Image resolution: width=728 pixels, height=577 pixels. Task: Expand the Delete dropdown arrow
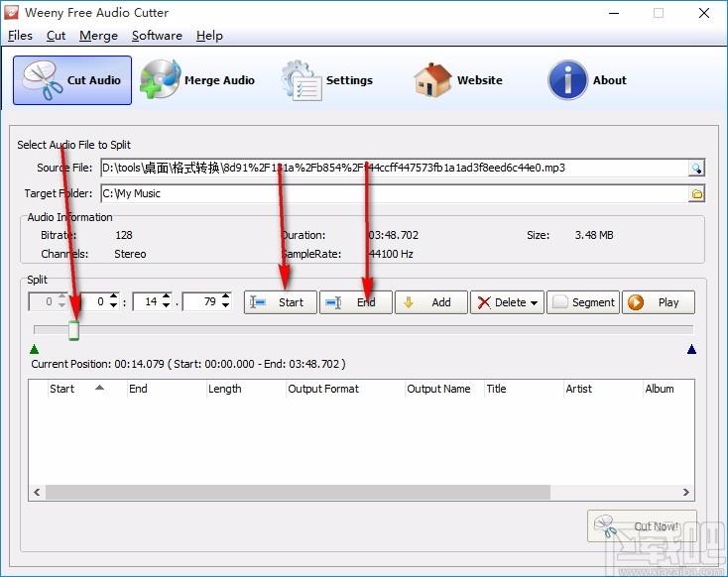pos(535,303)
